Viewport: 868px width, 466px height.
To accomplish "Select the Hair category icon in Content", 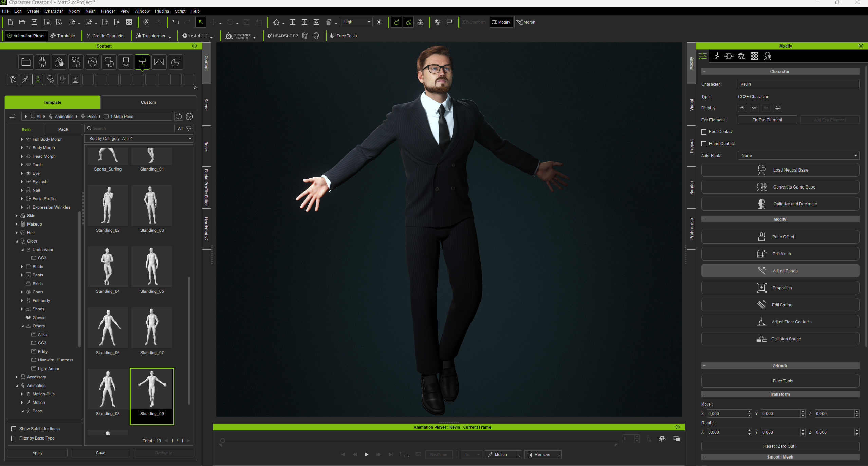I will pos(92,62).
